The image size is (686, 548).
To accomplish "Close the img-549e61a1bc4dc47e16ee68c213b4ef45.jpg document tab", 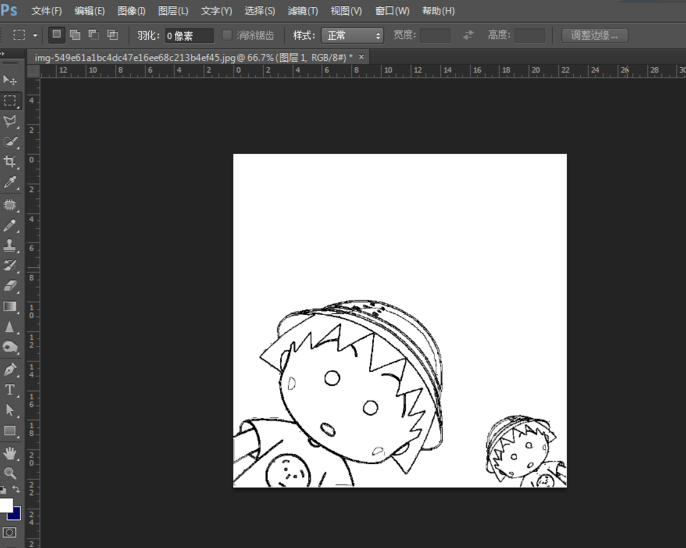I will [361, 57].
